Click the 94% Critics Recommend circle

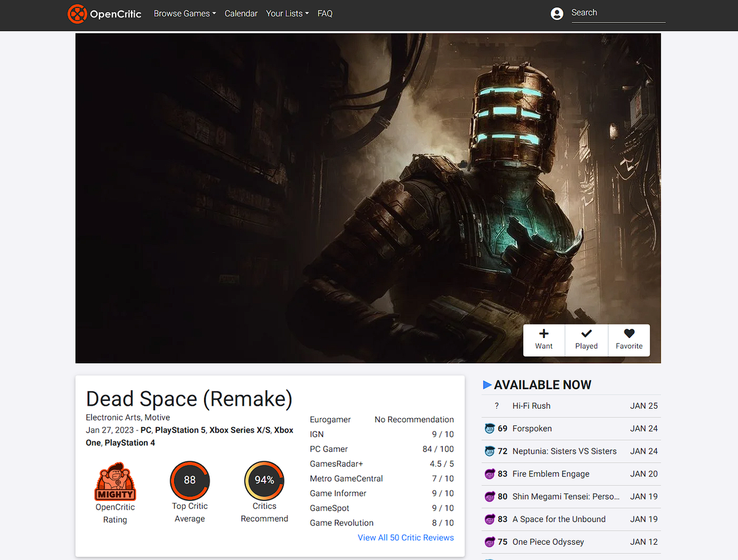264,480
